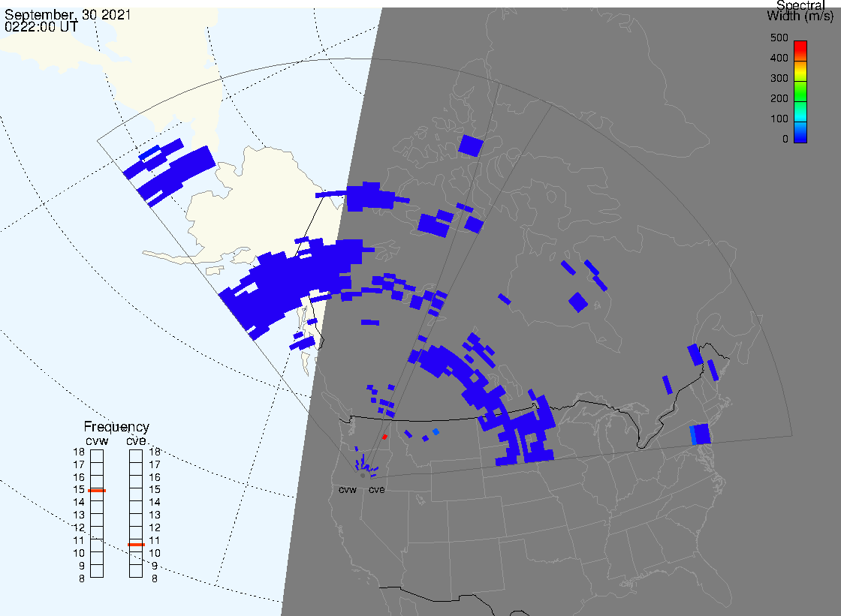Click the light blue cell near Montana border
The image size is (841, 616).
pos(436,431)
